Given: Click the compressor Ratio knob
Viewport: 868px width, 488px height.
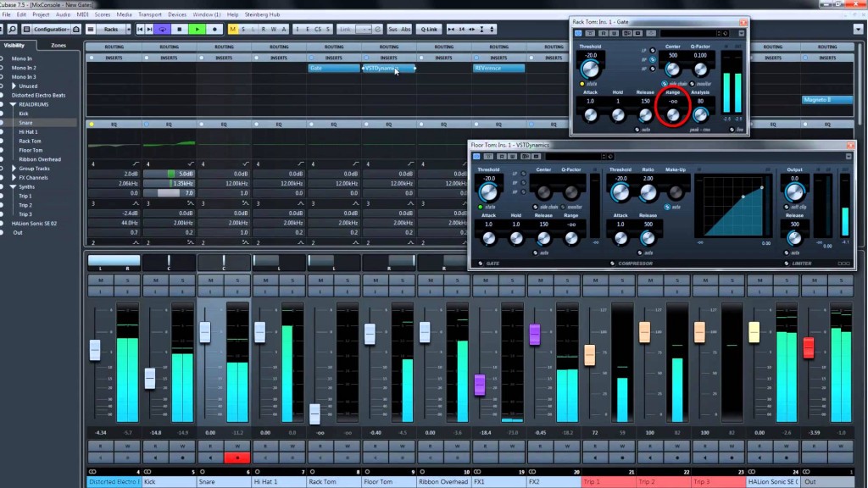Looking at the screenshot, I should (x=648, y=192).
